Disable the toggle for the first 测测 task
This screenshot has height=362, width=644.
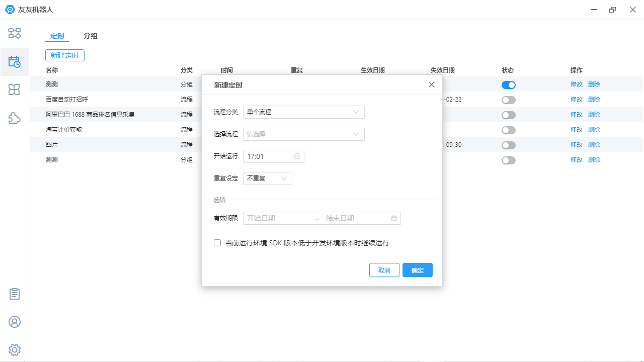click(x=508, y=84)
